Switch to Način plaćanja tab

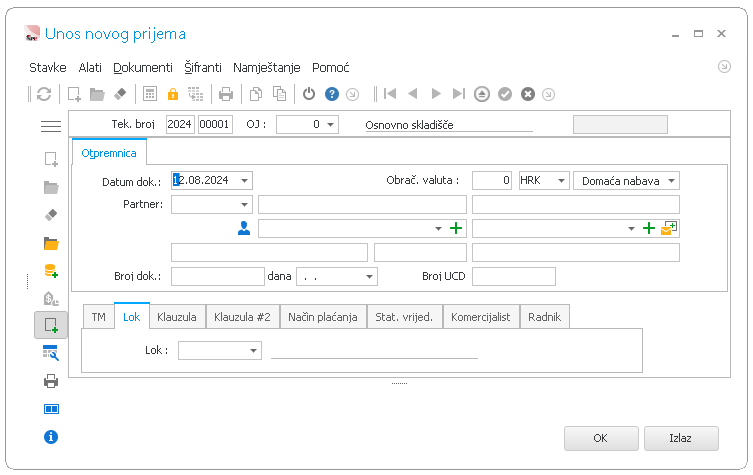point(323,317)
